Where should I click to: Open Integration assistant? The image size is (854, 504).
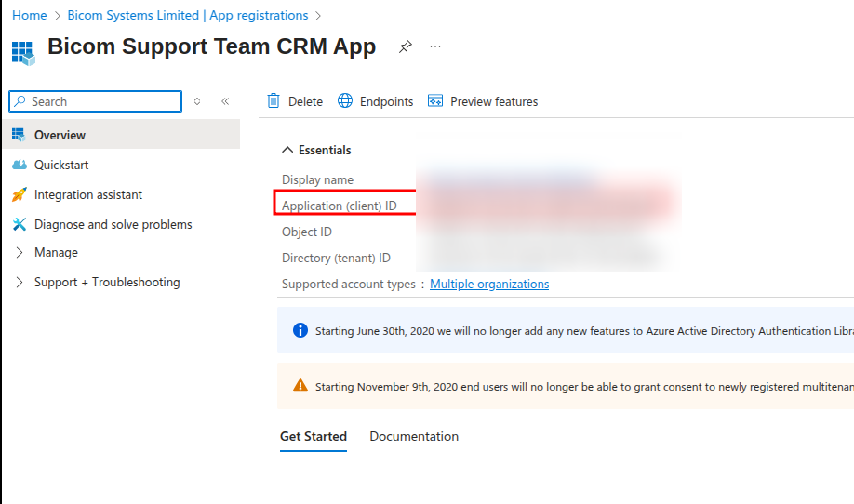[88, 195]
